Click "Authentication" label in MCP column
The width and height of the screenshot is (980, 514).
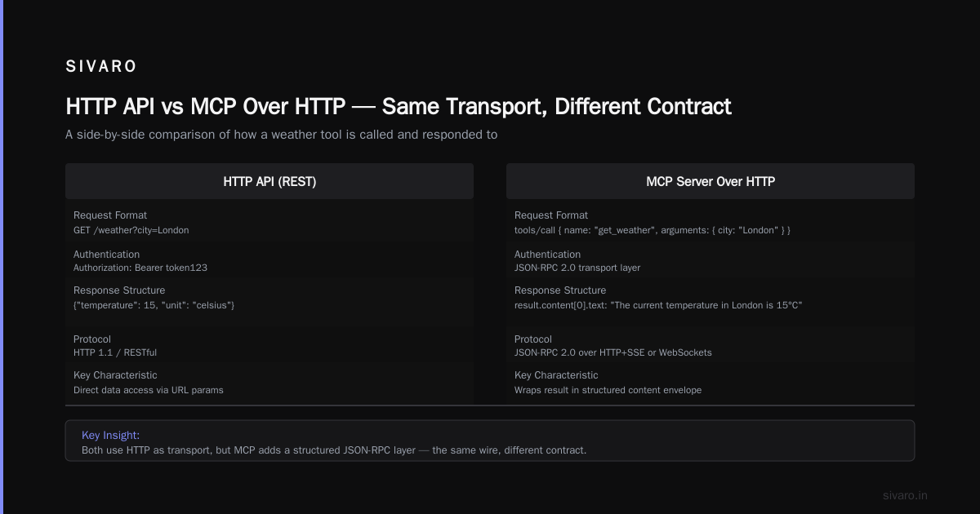tap(547, 255)
